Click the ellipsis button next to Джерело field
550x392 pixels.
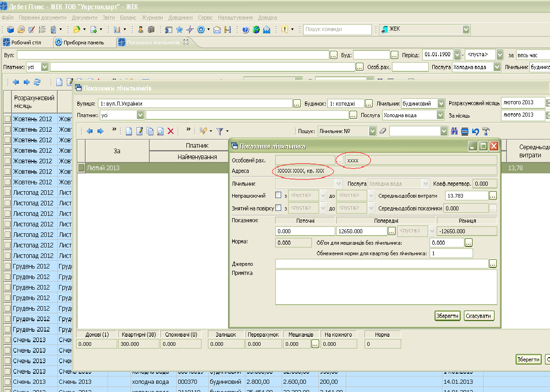tap(493, 264)
